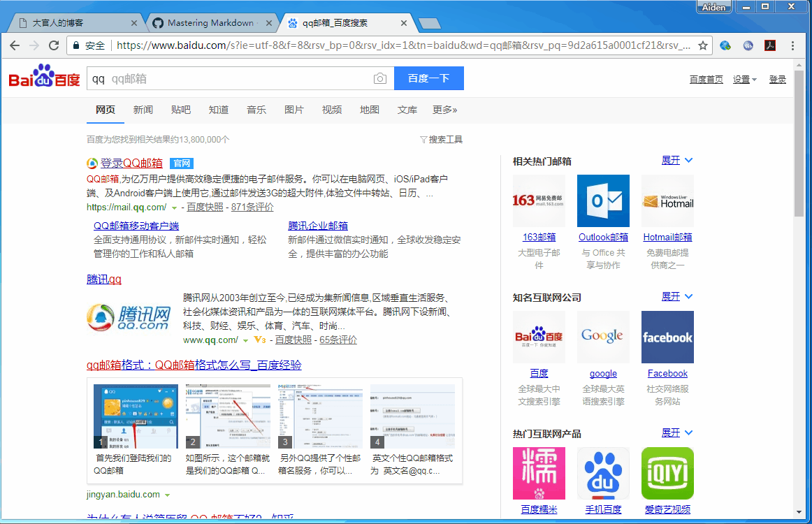Screen dimensions: 812x524
Task: Switch to the 图片 search tab
Action: point(294,109)
